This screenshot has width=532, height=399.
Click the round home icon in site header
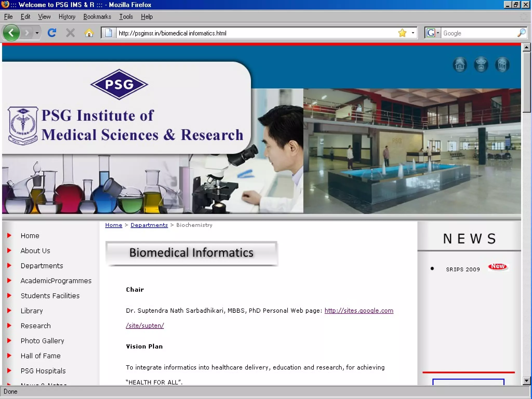point(460,64)
